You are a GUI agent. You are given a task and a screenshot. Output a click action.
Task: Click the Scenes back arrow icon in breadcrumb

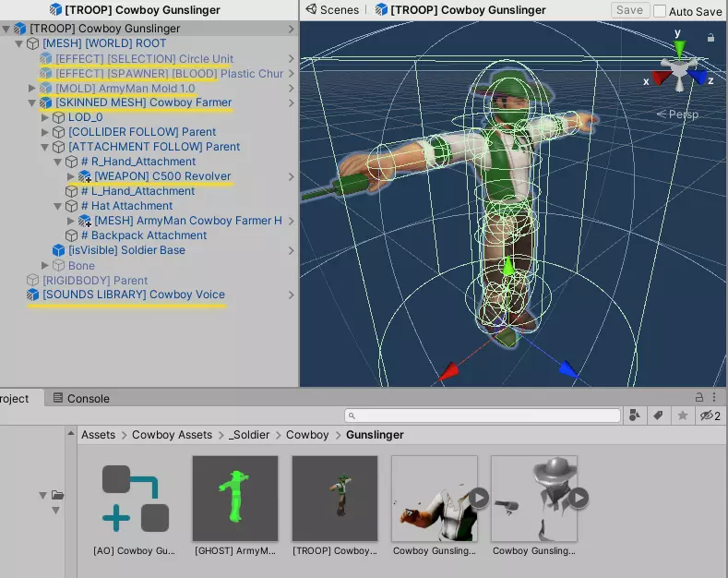pyautogui.click(x=311, y=9)
